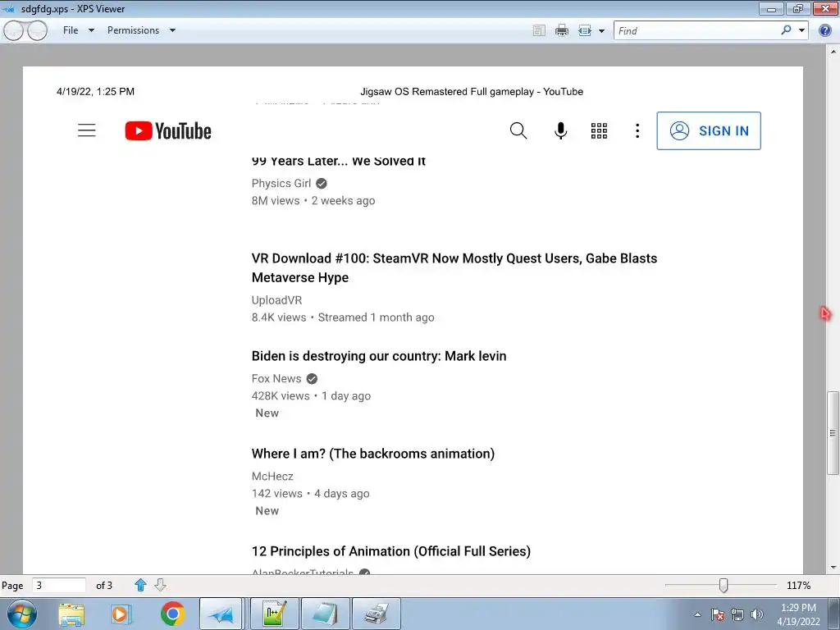Image resolution: width=840 pixels, height=630 pixels.
Task: Click the SIGN IN button
Action: (x=709, y=130)
